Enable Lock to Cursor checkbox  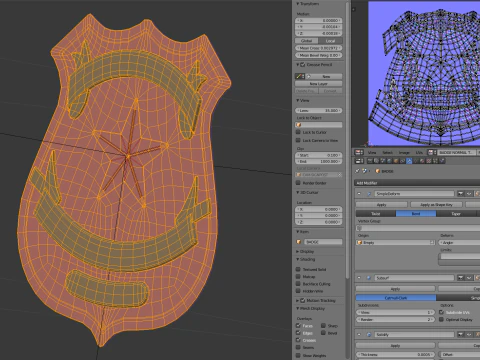298,132
